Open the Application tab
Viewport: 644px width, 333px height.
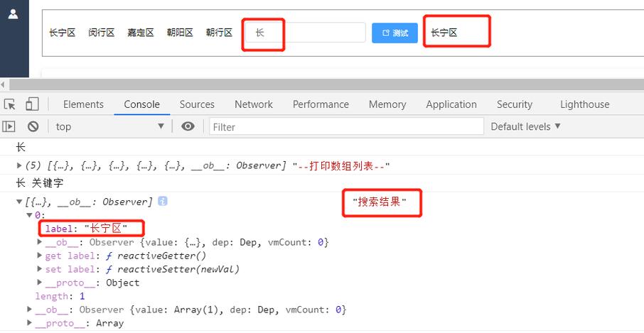451,104
